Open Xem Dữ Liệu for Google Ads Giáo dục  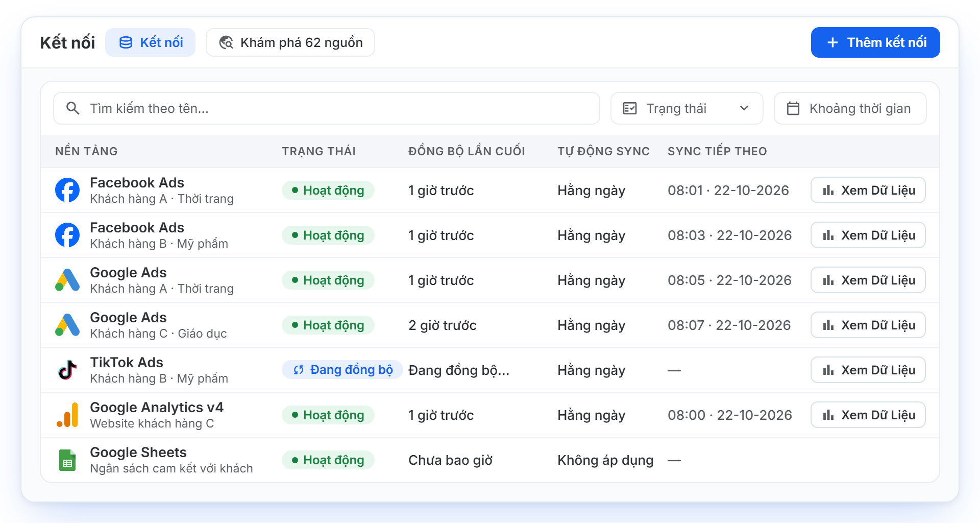coord(868,325)
